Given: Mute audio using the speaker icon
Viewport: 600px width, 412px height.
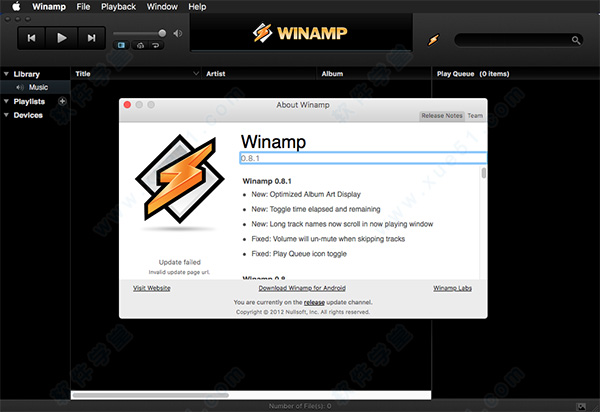Looking at the screenshot, I should [178, 34].
